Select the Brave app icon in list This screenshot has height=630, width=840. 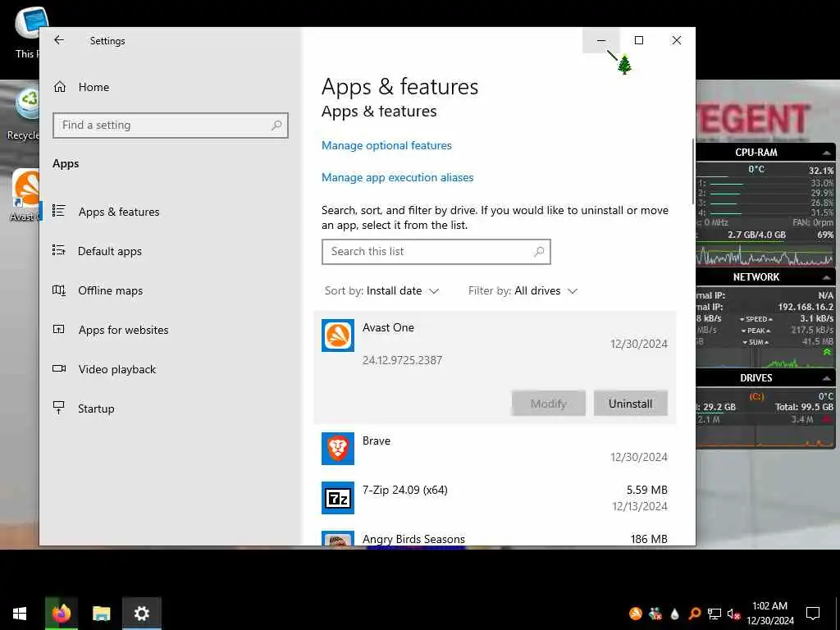pos(338,449)
